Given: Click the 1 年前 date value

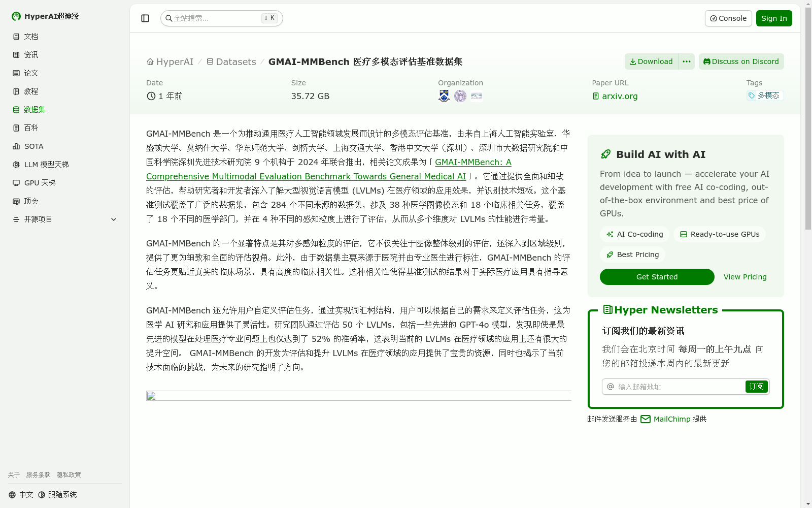Looking at the screenshot, I should [x=164, y=96].
